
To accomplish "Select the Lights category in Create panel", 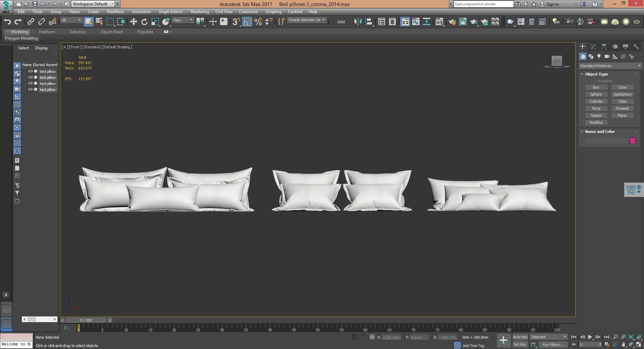I will pyautogui.click(x=599, y=56).
